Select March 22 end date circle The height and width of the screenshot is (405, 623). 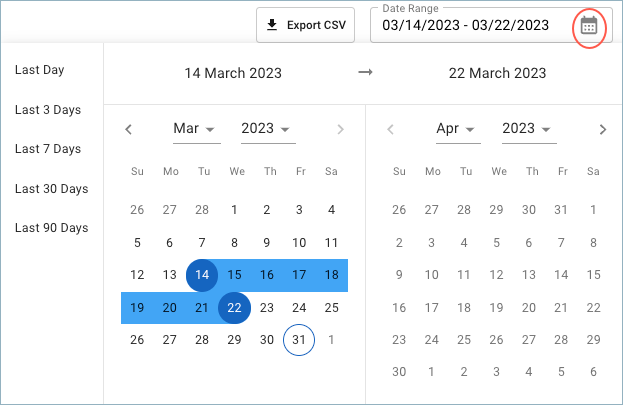pos(234,308)
